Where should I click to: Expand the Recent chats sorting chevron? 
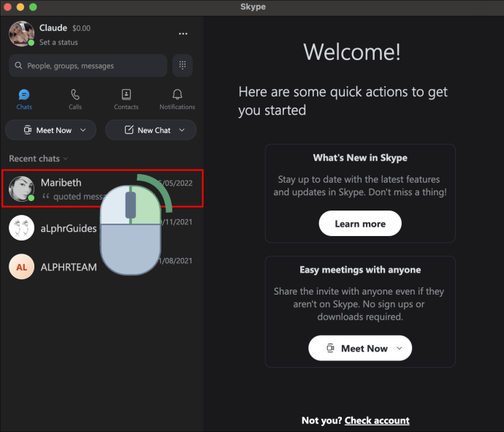click(x=66, y=159)
